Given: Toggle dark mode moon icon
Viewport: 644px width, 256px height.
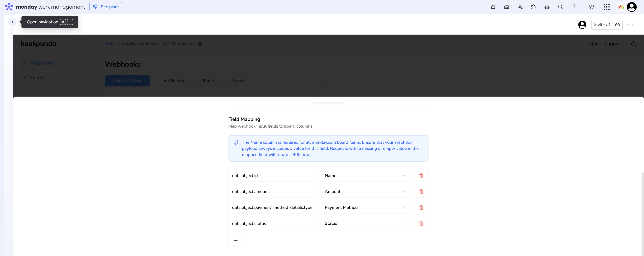Looking at the screenshot, I should [634, 44].
